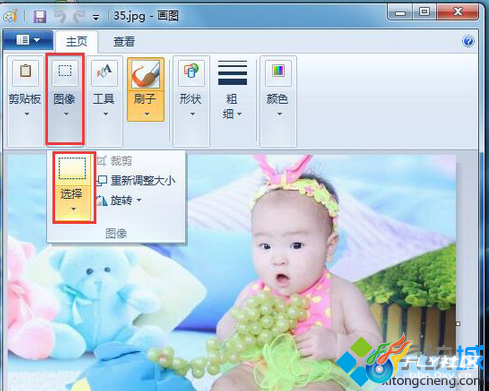This screenshot has height=391, width=489.
Task: Click the 工具 tools icon
Action: pyautogui.click(x=104, y=72)
